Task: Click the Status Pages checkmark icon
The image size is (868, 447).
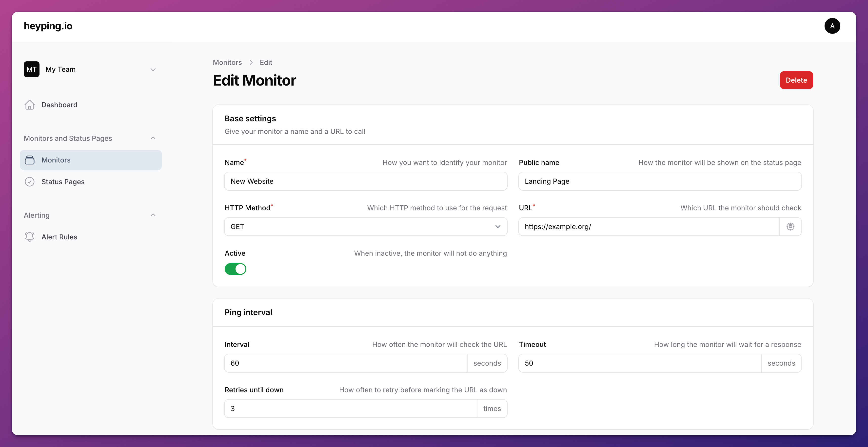Action: pos(30,182)
